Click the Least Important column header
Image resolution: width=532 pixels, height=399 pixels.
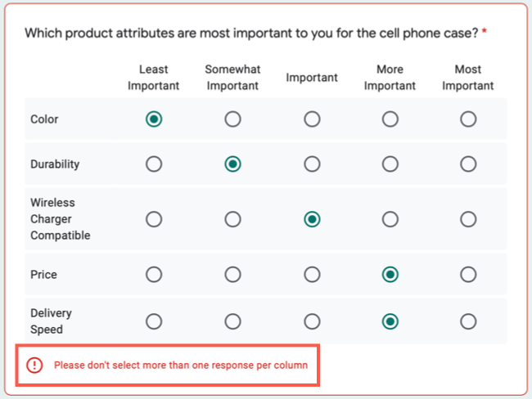[x=154, y=78]
